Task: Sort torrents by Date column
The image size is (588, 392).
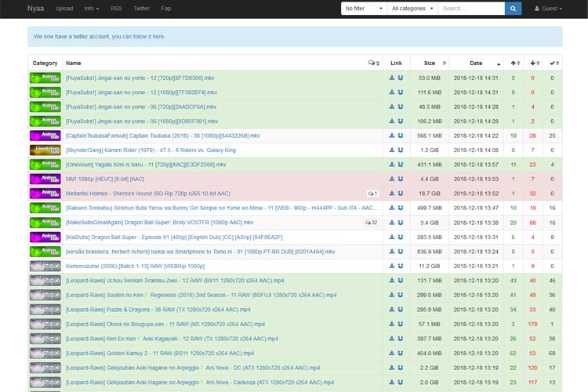Action: click(476, 63)
